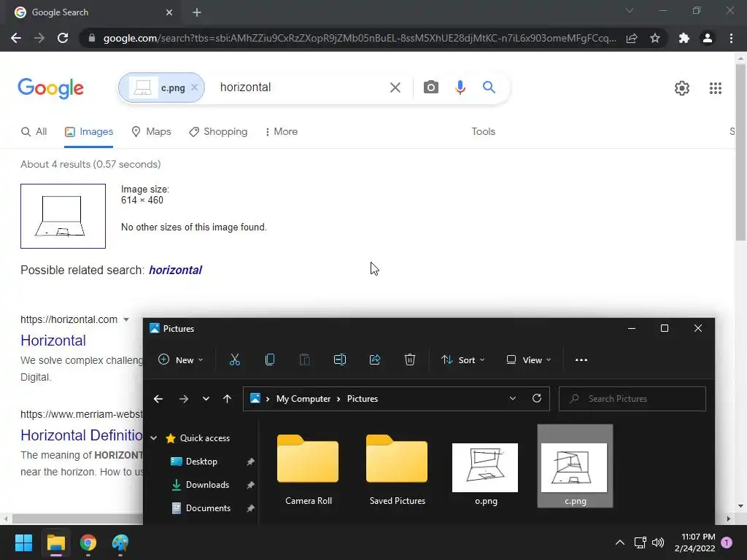The width and height of the screenshot is (747, 560).
Task: Go up one folder in File Explorer
Action: [228, 399]
